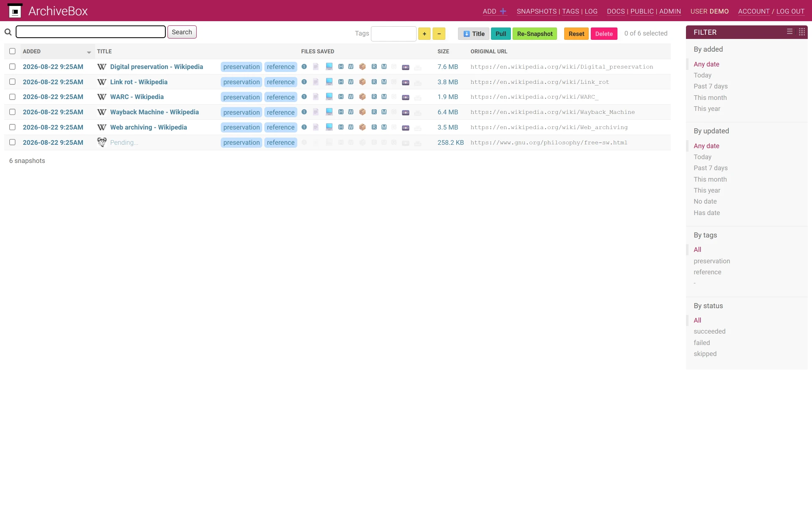
Task: Check the Link rot - Wikipedia row checkbox
Action: pos(12,82)
